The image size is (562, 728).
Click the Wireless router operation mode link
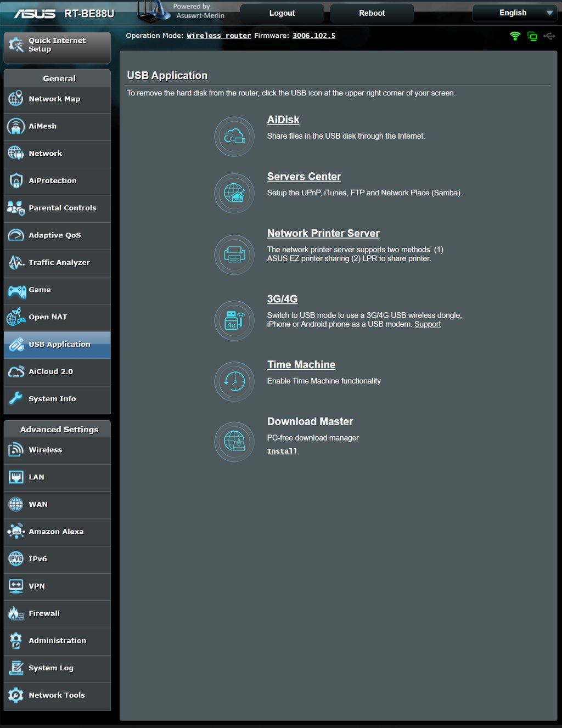click(219, 36)
